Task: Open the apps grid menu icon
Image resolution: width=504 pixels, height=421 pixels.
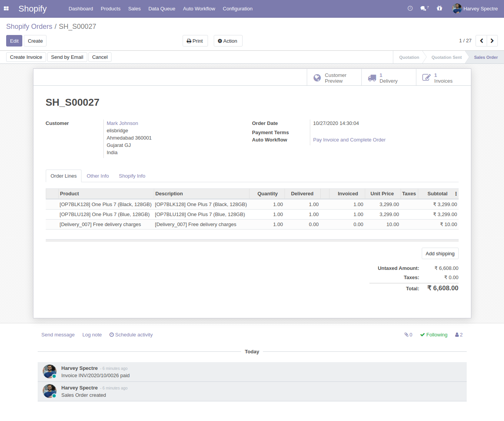Action: pos(6,8)
